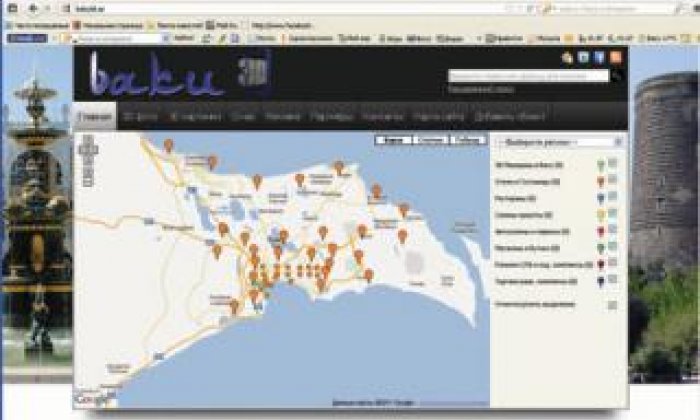Select the rightmost map-type button above the map

(468, 140)
